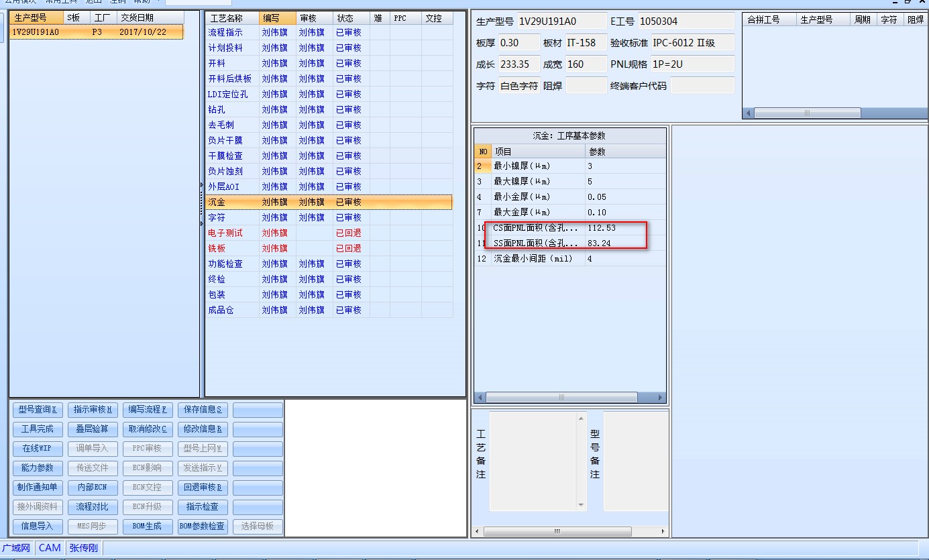Screen dimensions: 929x560
Task: Select the 成品仓 process row
Action: pyautogui.click(x=329, y=311)
